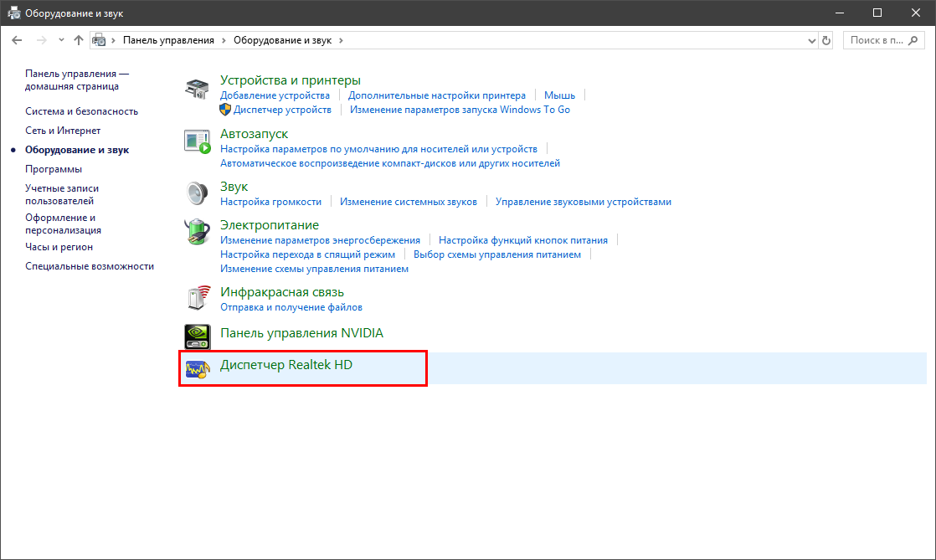
Task: Click the NVIDIA Control Panel icon
Action: (197, 337)
